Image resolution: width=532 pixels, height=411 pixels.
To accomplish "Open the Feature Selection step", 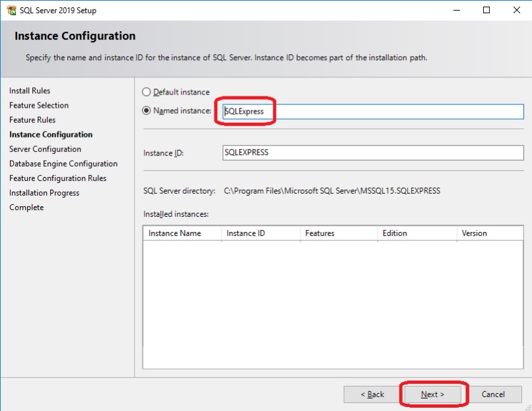I will click(x=39, y=106).
